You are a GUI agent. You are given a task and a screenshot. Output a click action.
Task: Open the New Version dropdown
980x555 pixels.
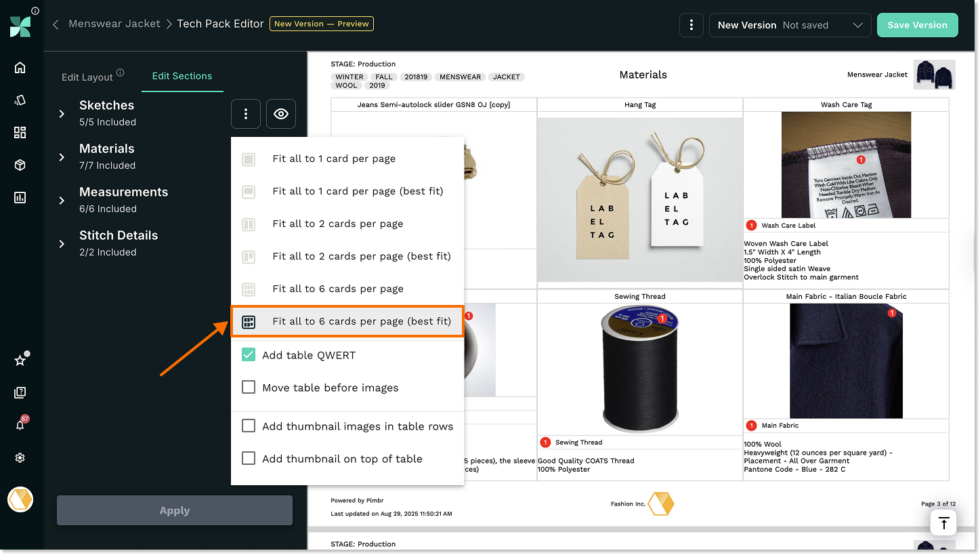(790, 25)
